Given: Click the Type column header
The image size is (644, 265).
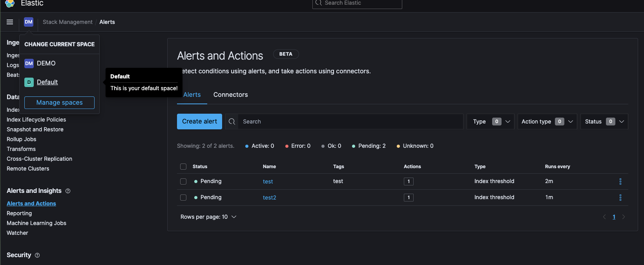Looking at the screenshot, I should pyautogui.click(x=480, y=167).
